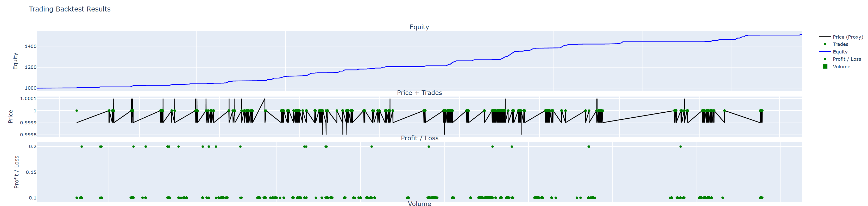Screen dimensions: 868x206
Task: Toggle Equity trace in the legend
Action: (x=840, y=52)
